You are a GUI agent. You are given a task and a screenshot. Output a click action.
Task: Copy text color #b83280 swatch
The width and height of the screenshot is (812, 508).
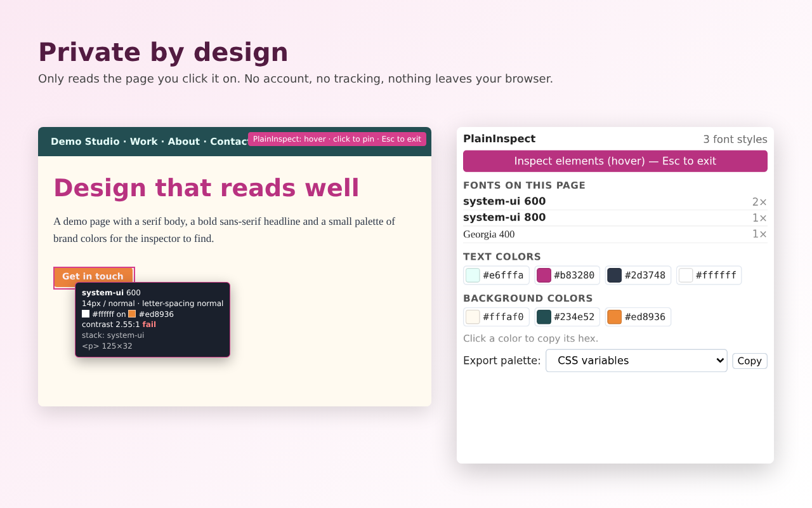567,275
